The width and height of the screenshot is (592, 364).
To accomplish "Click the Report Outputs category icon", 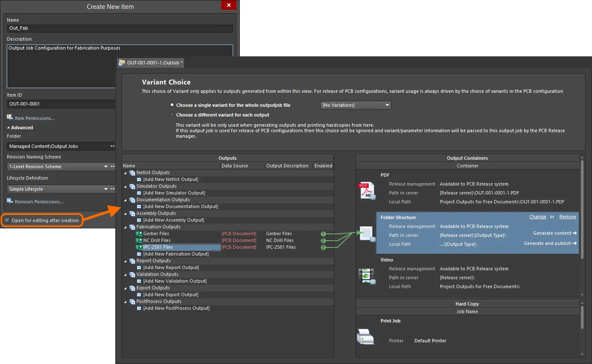I will (132, 261).
